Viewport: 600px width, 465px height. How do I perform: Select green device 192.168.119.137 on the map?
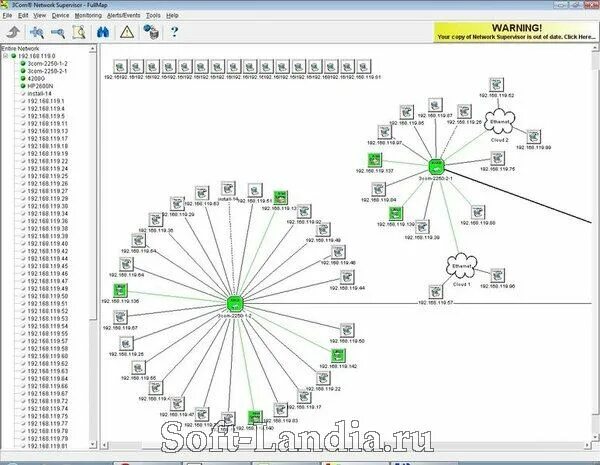pos(375,160)
